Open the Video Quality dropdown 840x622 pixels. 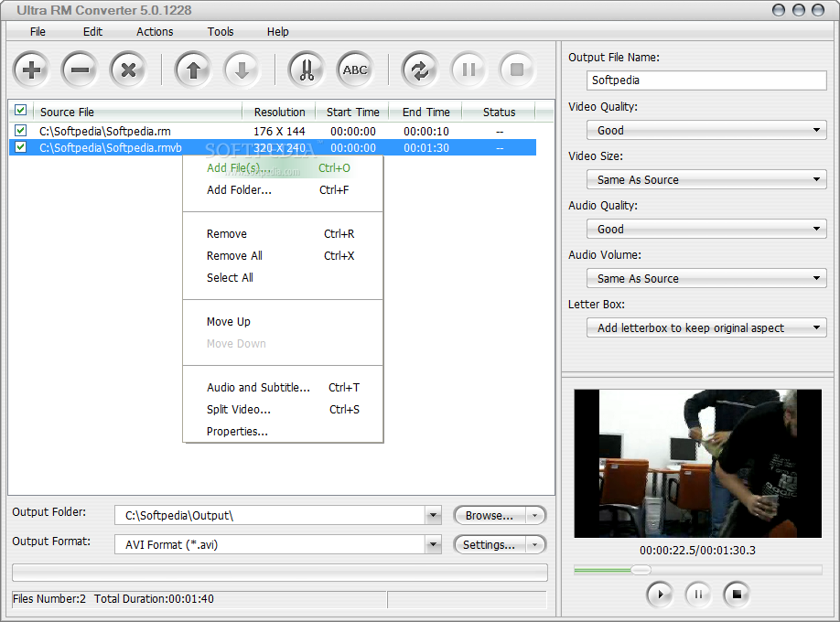click(x=706, y=130)
